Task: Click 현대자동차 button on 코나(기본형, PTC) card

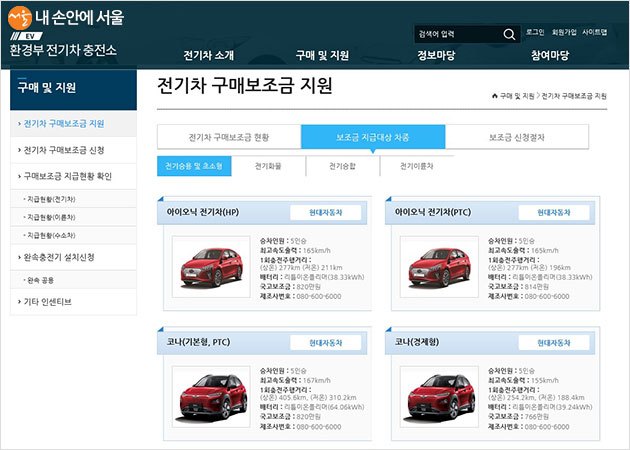Action: [325, 343]
